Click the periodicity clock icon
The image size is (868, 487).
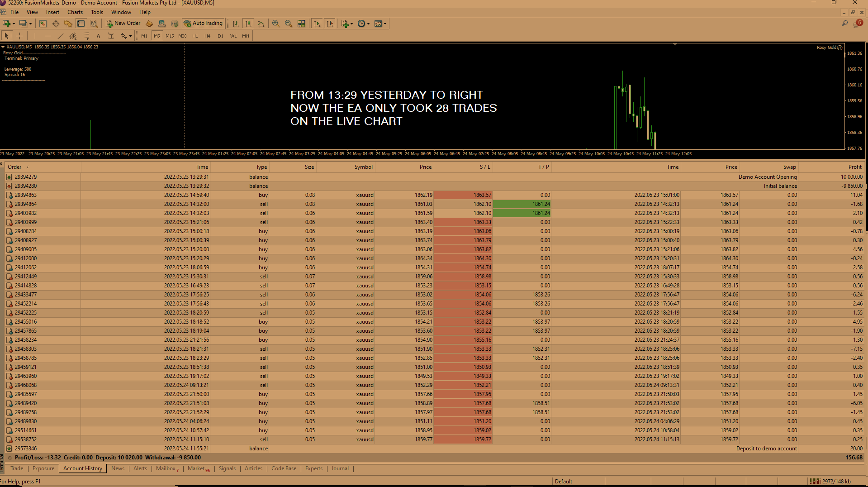pos(361,24)
